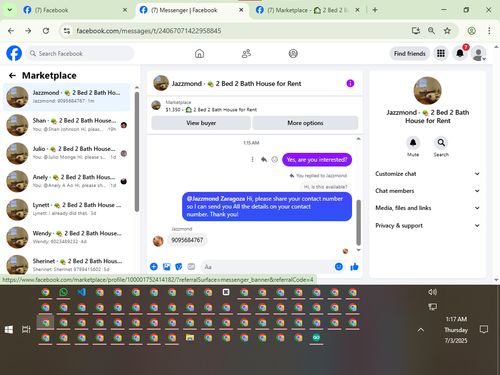Viewport: 500px width, 375px height.
Task: Open the Lynett conversation in list
Action: (x=67, y=209)
